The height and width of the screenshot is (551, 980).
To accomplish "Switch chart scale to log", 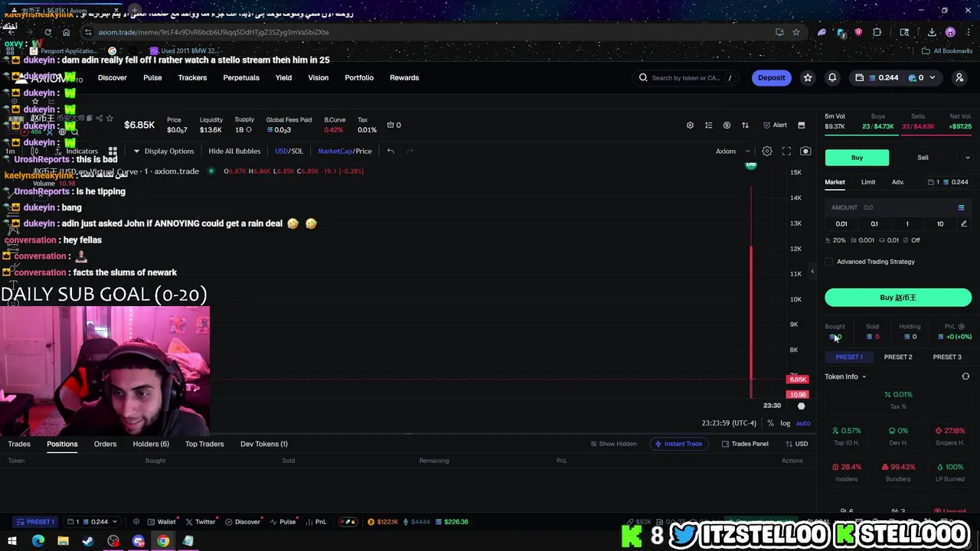I will 785,423.
